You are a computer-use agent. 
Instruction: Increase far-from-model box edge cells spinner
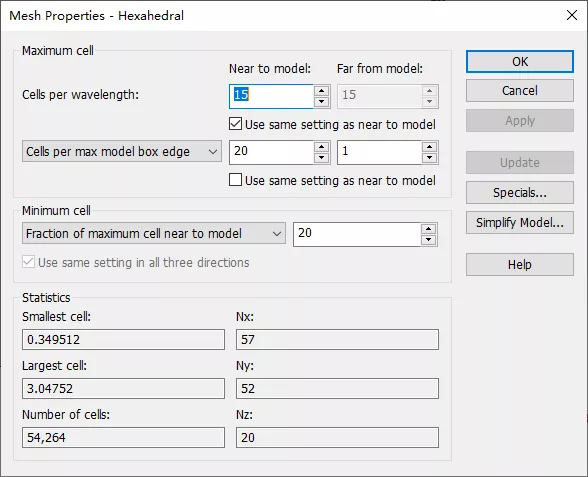click(429, 147)
